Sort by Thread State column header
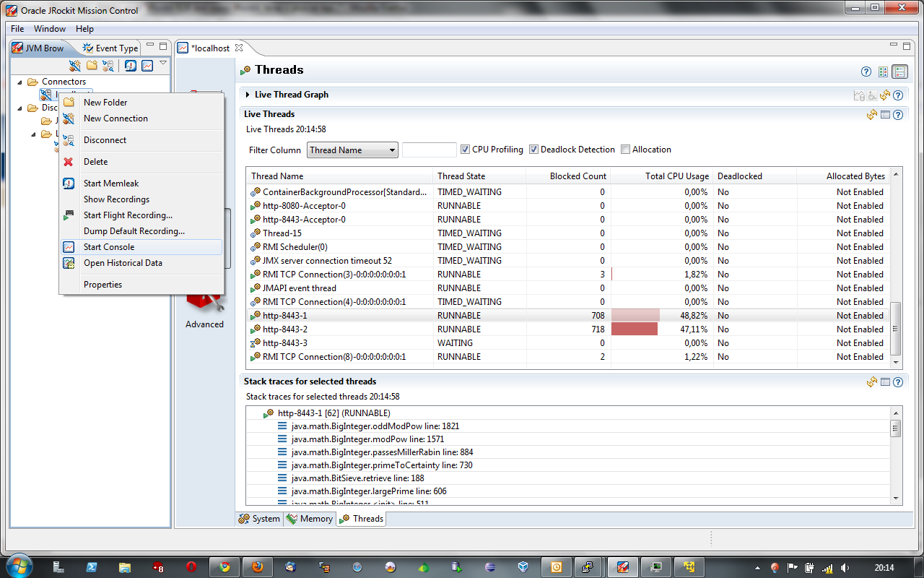This screenshot has height=578, width=924. click(479, 176)
